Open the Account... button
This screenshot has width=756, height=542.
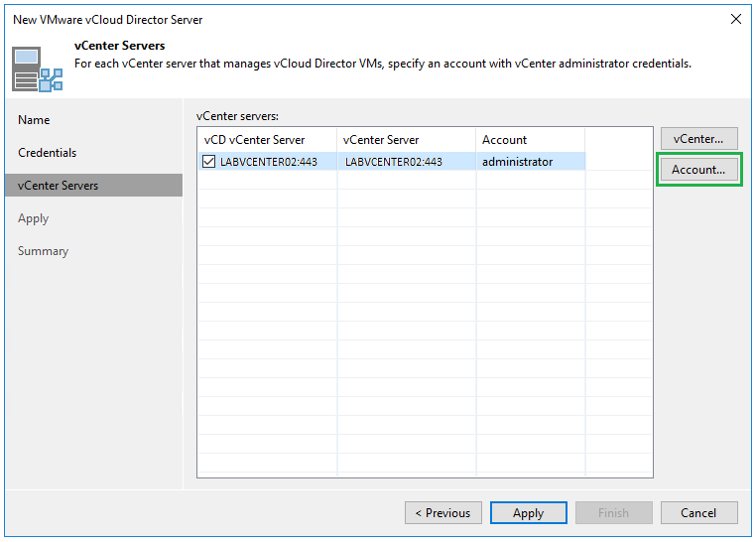click(x=698, y=170)
